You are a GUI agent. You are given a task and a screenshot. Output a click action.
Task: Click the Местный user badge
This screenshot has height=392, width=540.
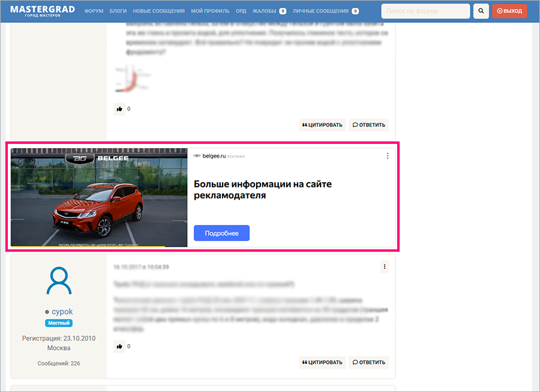(x=59, y=323)
